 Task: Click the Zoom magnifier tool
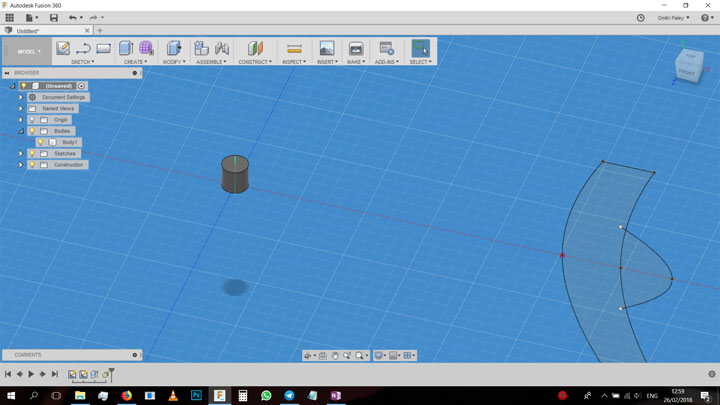point(359,355)
